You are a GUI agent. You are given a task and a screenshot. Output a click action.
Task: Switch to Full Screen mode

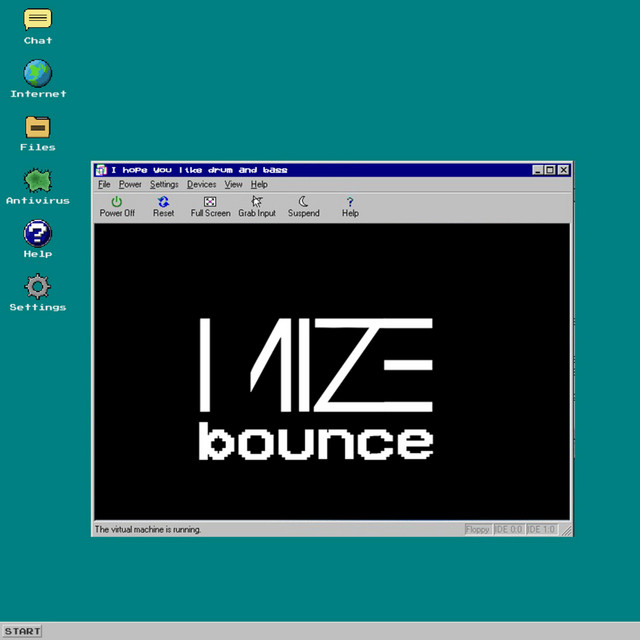(x=210, y=207)
